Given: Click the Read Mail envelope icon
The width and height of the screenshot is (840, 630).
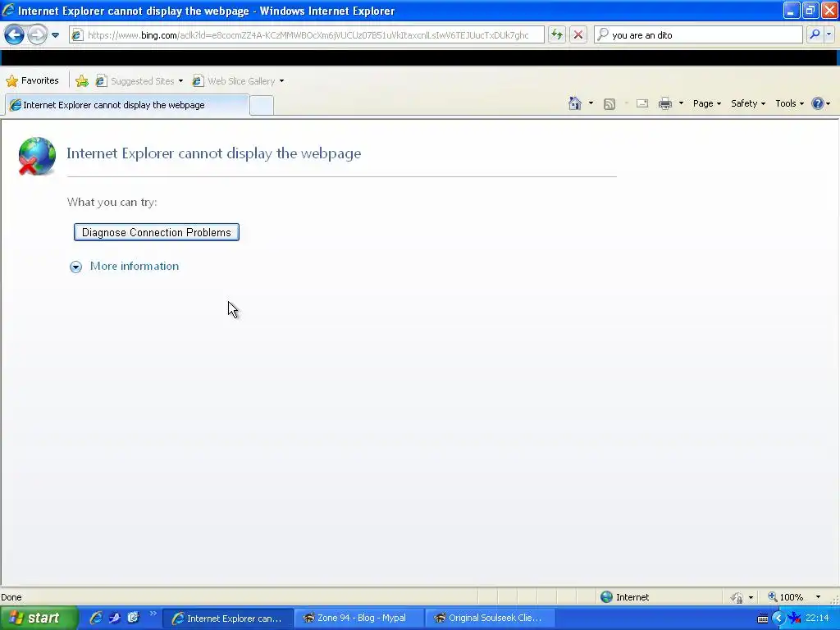Looking at the screenshot, I should pyautogui.click(x=642, y=103).
